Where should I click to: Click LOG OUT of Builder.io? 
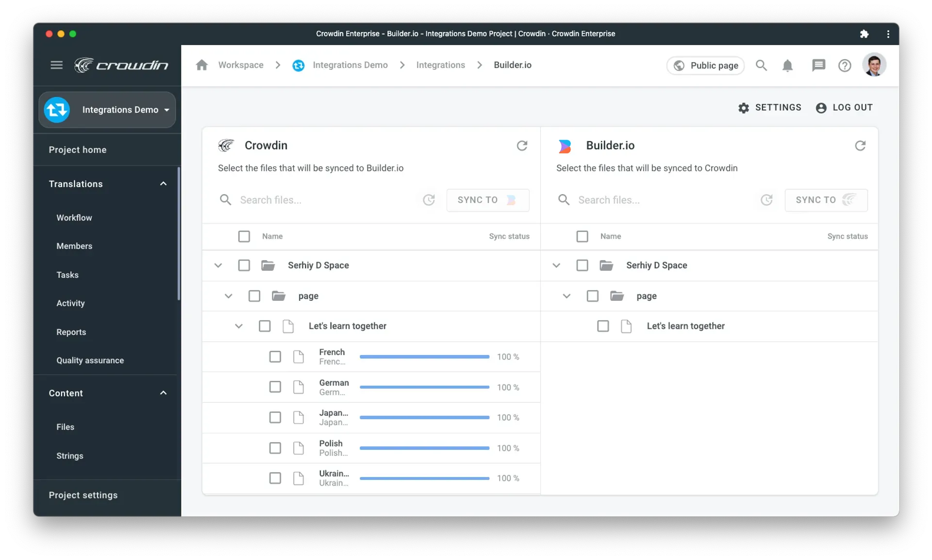tap(844, 108)
